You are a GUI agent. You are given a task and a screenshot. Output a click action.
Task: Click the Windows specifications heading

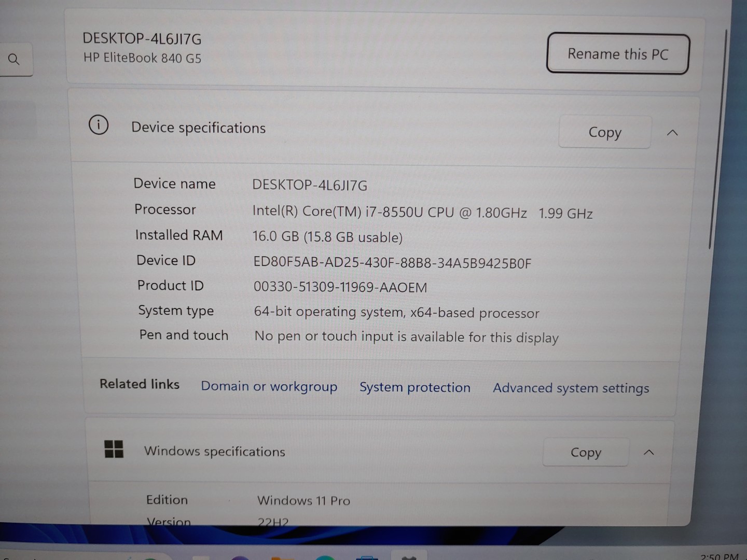[x=215, y=452]
